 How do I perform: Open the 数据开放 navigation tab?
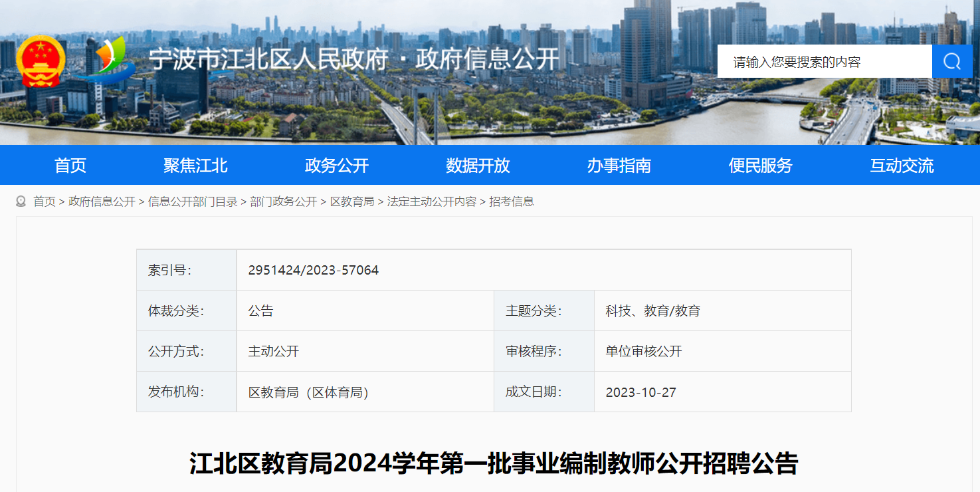point(478,166)
